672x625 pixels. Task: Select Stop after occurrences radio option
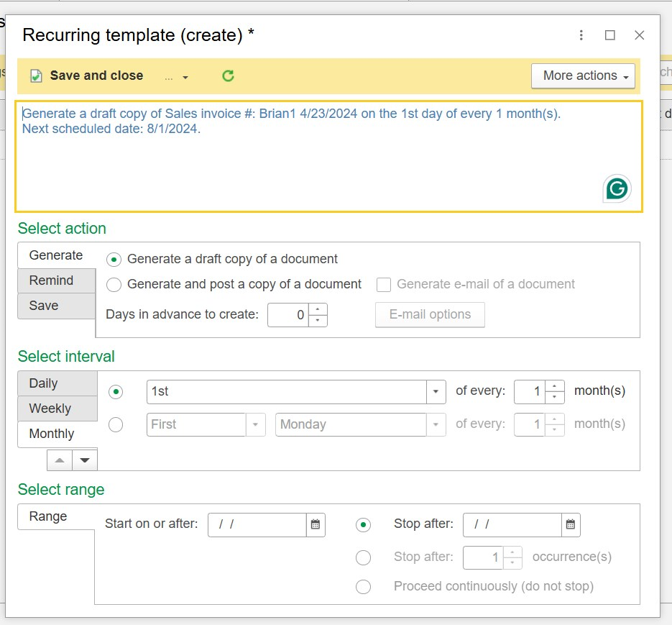click(x=363, y=557)
